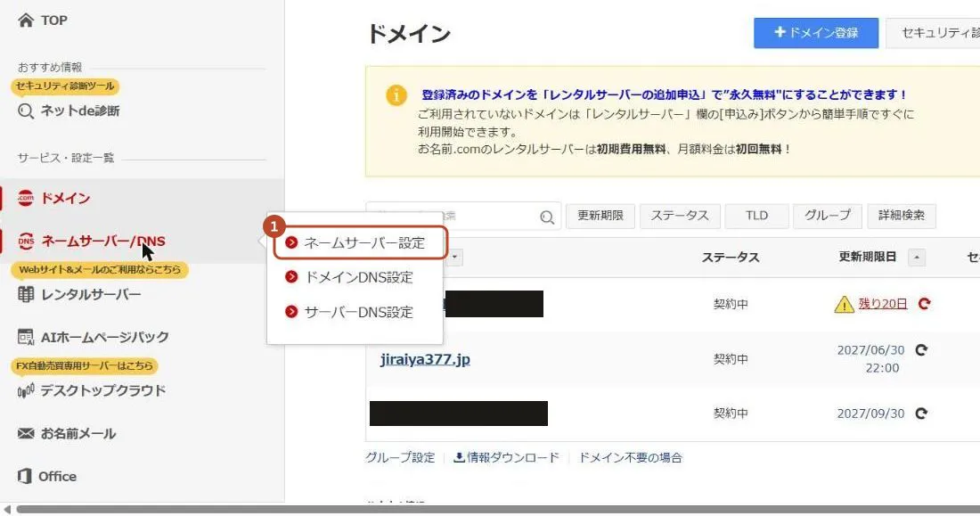Click FX自動売買専用サーバーはこちら badge
The height and width of the screenshot is (516, 980).
pos(85,365)
